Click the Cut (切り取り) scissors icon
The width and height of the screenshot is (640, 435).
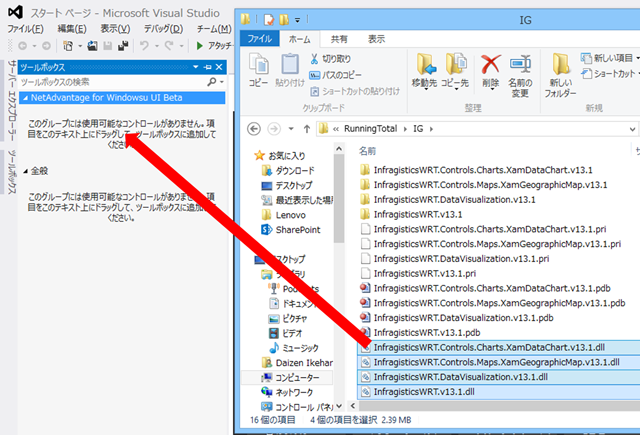[x=314, y=59]
